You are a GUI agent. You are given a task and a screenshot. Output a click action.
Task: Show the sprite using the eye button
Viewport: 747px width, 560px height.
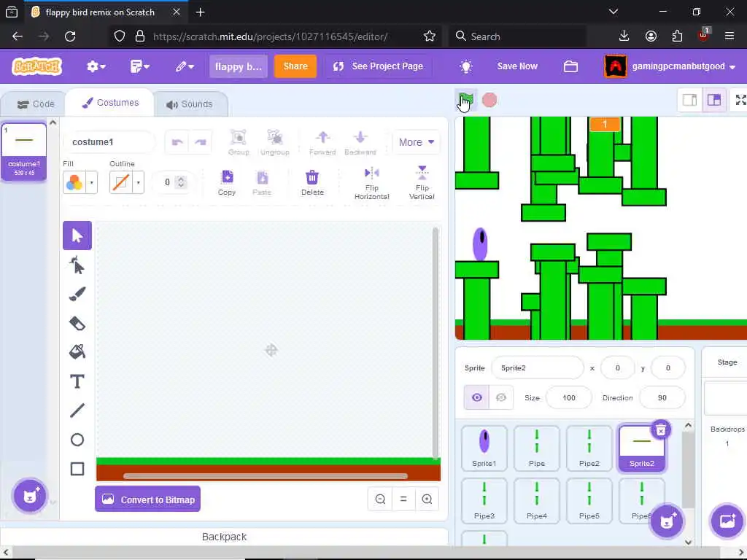(x=477, y=397)
